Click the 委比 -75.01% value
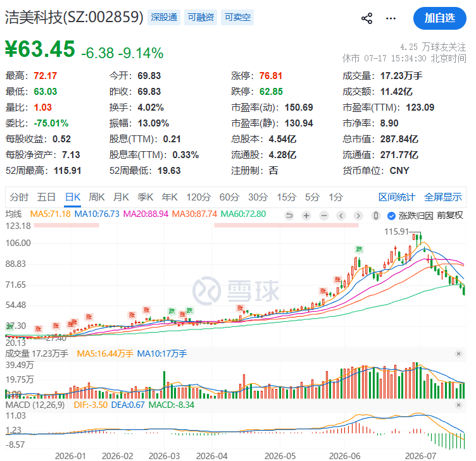 (x=51, y=123)
